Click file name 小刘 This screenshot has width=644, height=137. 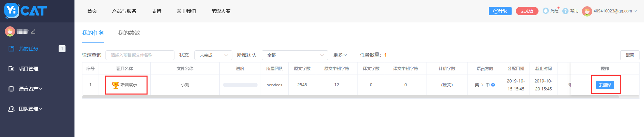[x=185, y=85]
